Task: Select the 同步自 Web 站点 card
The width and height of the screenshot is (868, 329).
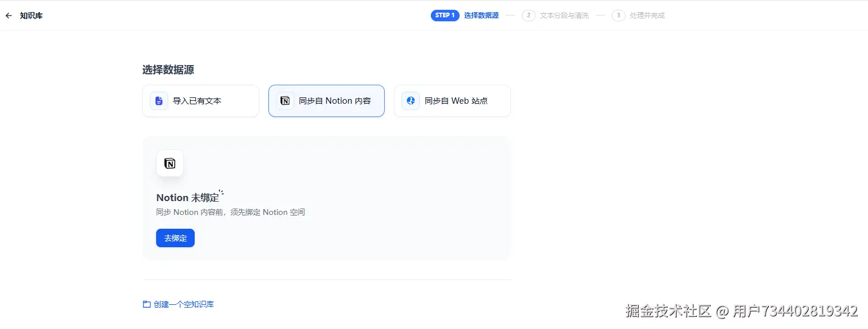Action: coord(452,101)
